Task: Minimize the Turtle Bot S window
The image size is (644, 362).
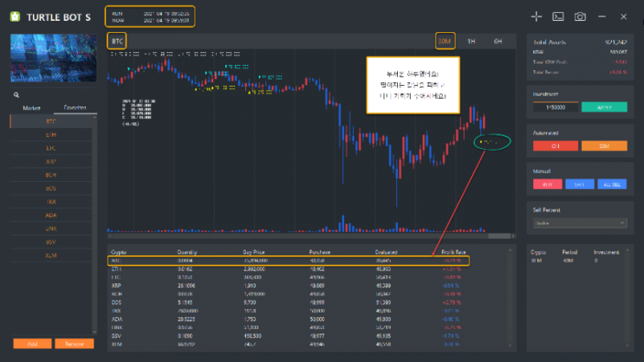Action: (x=602, y=16)
